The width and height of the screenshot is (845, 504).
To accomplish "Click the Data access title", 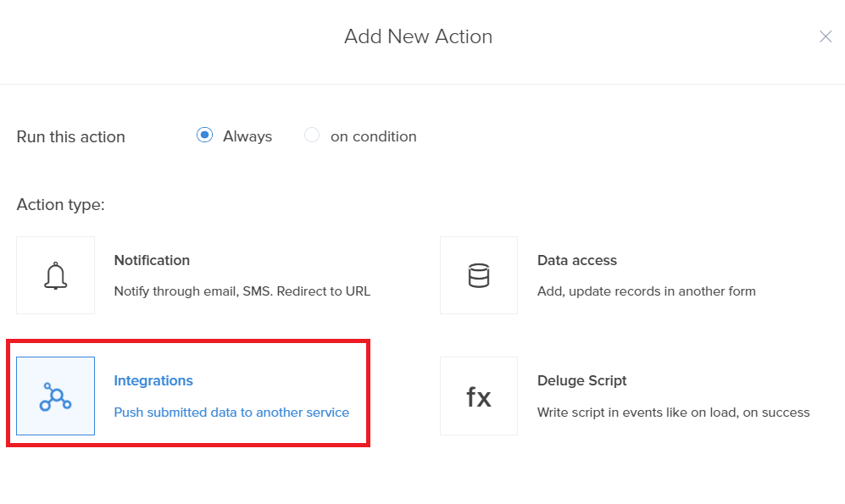I will [x=576, y=260].
